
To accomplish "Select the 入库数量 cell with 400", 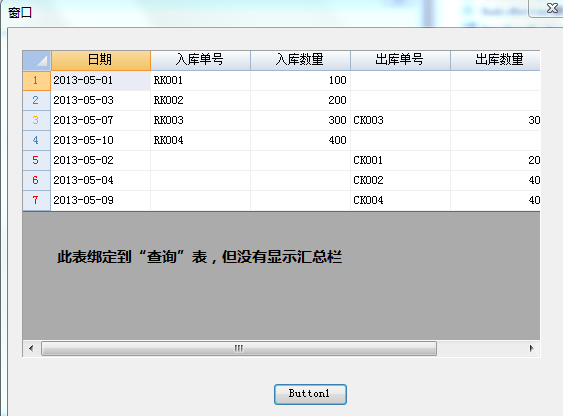I will pos(300,141).
